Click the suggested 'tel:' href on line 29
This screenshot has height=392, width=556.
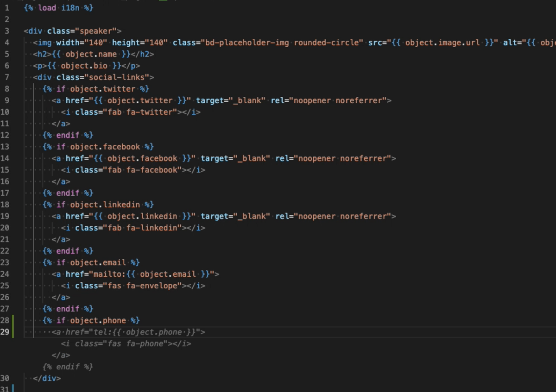(133, 332)
